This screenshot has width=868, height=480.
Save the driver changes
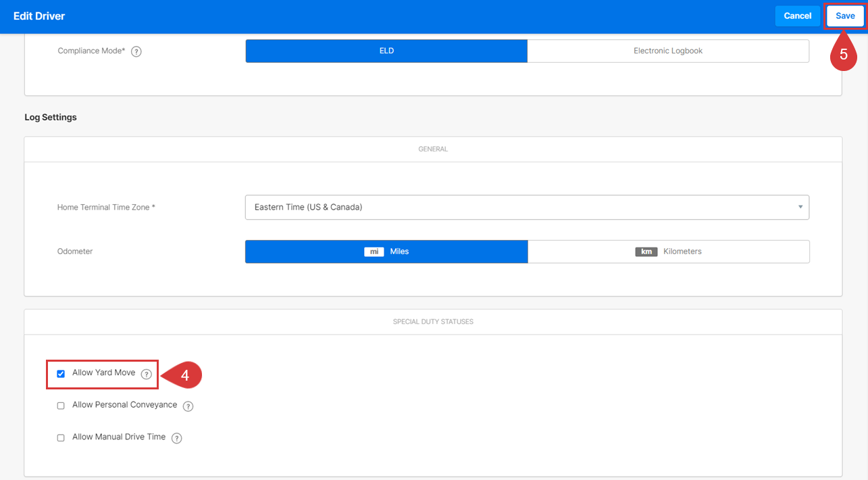coord(845,16)
